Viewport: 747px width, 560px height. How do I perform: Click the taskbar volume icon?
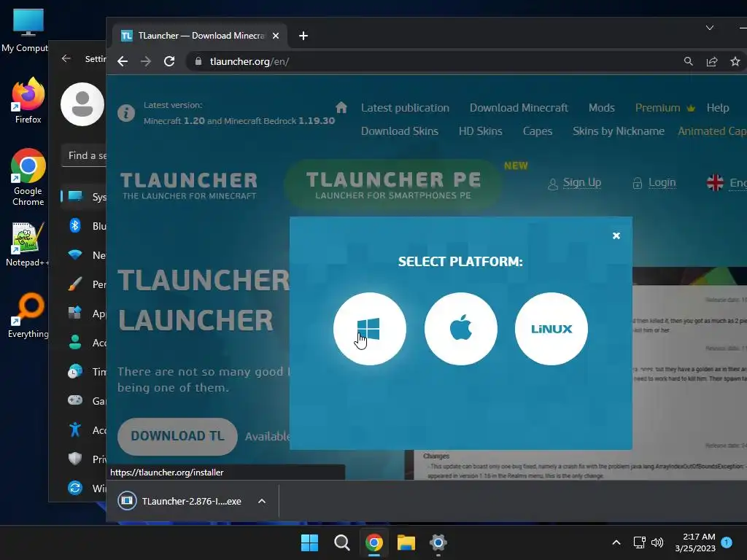(657, 542)
